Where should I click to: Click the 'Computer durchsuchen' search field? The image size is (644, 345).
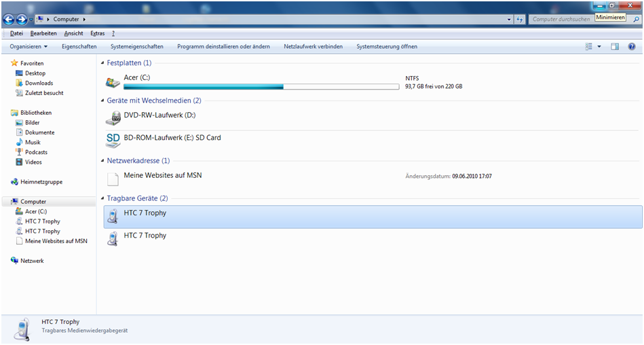click(561, 19)
